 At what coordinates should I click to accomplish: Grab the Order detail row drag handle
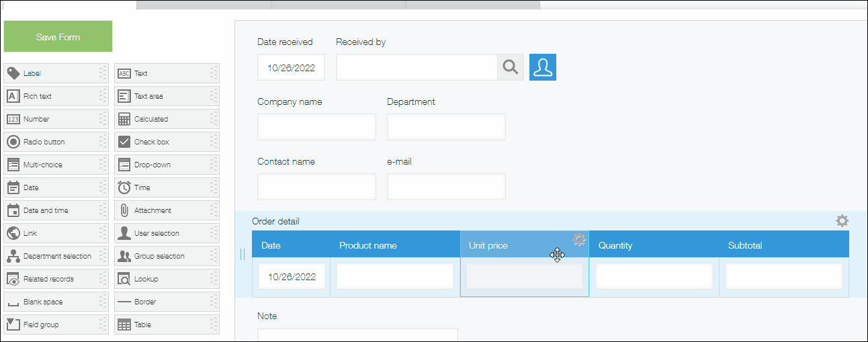pos(243,254)
